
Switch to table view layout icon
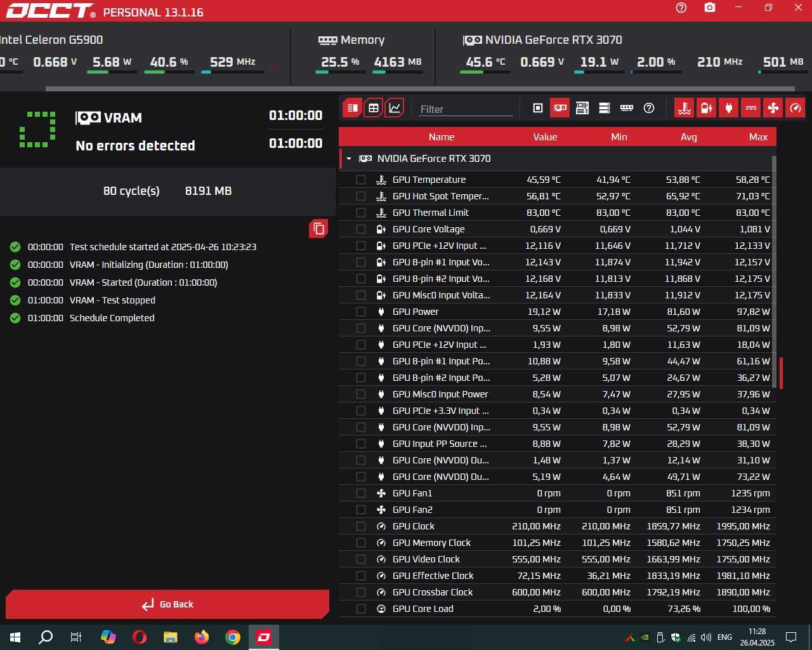374,108
